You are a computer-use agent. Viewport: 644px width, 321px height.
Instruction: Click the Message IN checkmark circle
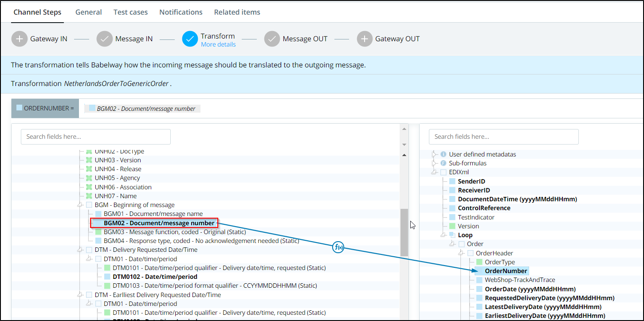click(x=104, y=39)
